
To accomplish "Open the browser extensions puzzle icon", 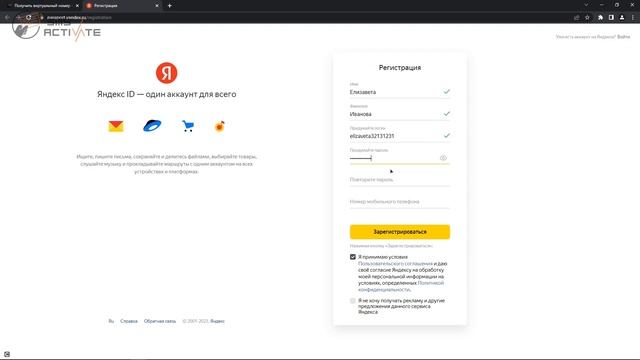I will click(x=600, y=18).
